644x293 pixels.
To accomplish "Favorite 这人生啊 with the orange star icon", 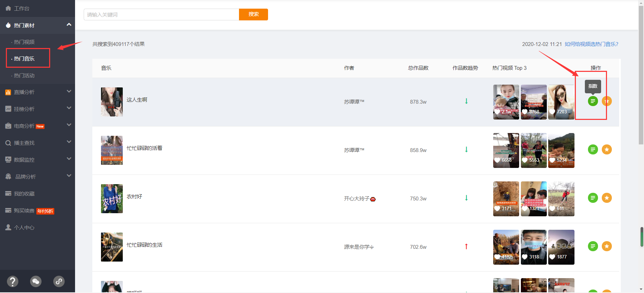I will point(607,101).
